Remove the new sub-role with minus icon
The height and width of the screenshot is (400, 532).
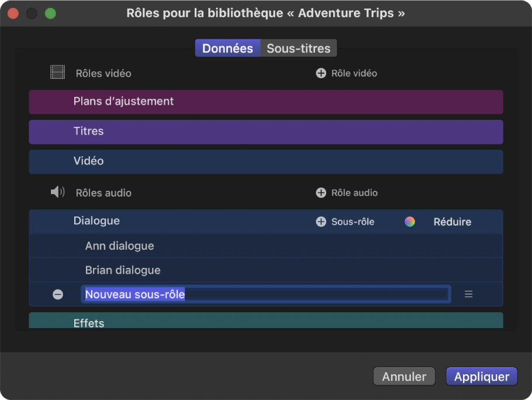coord(58,295)
